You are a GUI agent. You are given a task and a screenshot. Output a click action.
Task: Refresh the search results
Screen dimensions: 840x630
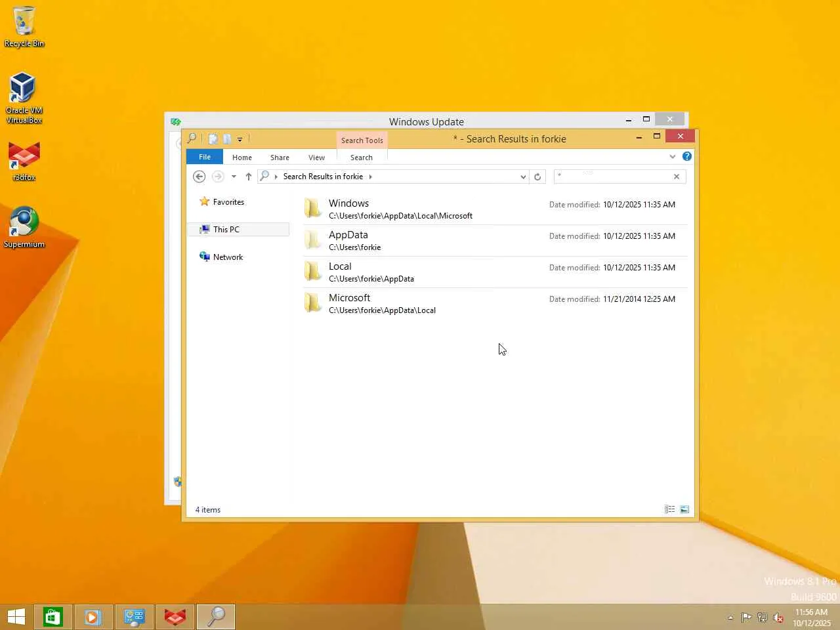click(x=537, y=177)
